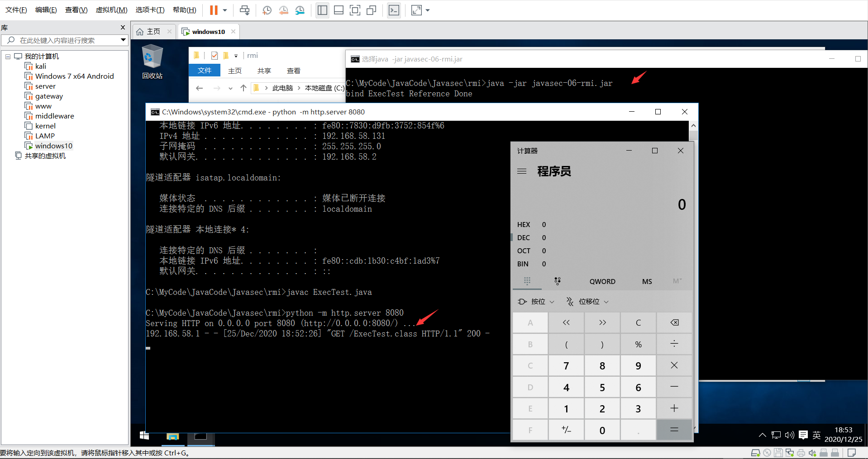Screen dimensions: 868x459
Task: Click the C clear key in calculator
Action: 638,322
